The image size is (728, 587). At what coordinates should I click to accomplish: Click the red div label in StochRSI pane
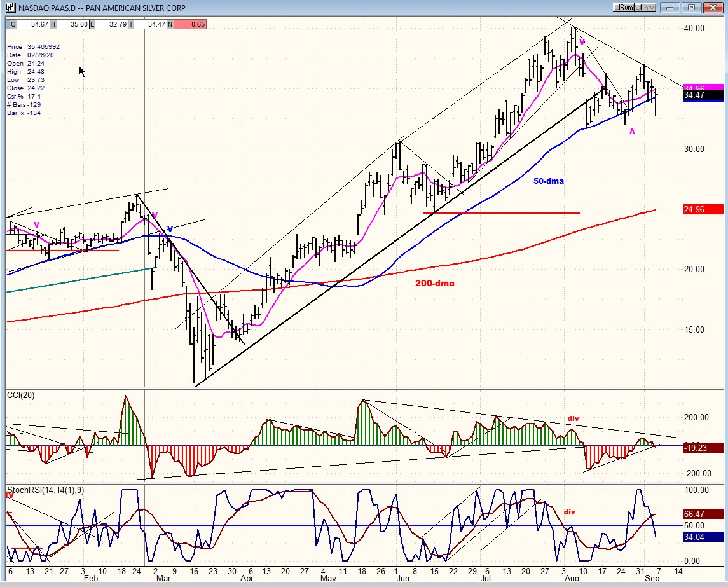coord(570,512)
